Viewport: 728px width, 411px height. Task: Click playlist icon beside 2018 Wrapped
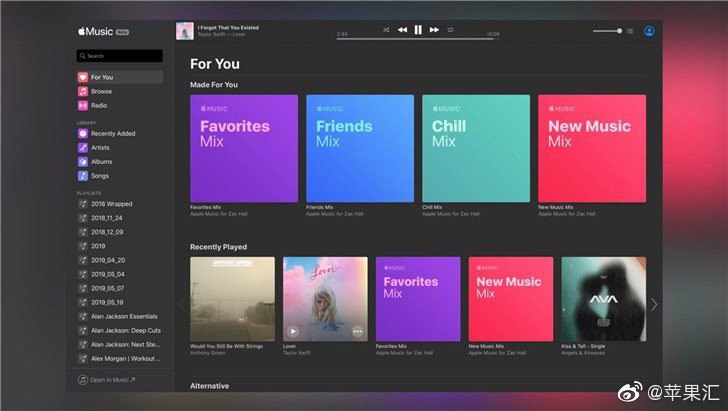[x=83, y=204]
